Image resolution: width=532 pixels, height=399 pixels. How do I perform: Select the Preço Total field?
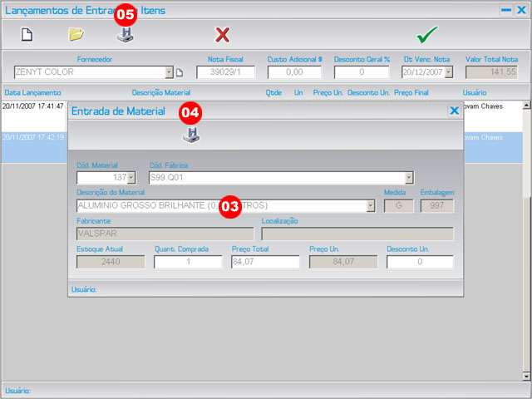pyautogui.click(x=265, y=262)
